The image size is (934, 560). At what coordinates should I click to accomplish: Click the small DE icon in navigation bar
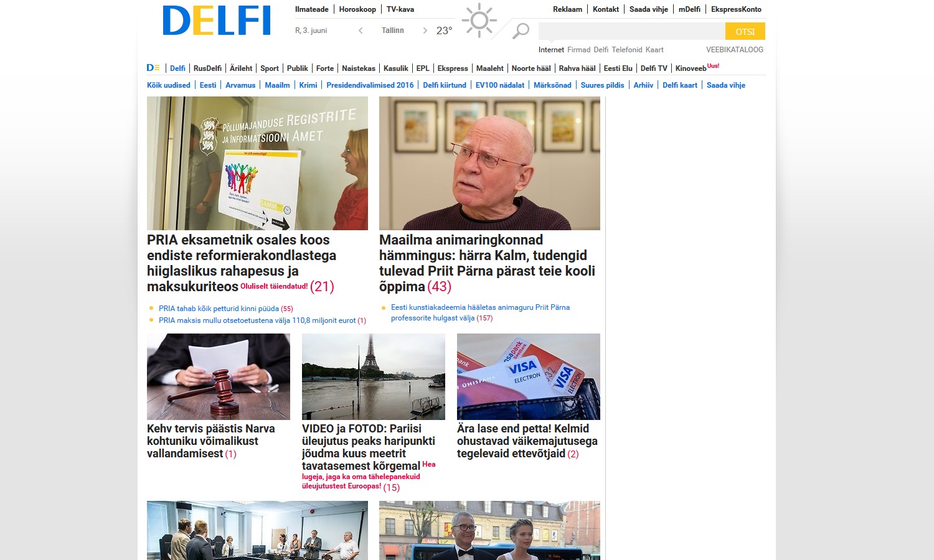[x=153, y=68]
